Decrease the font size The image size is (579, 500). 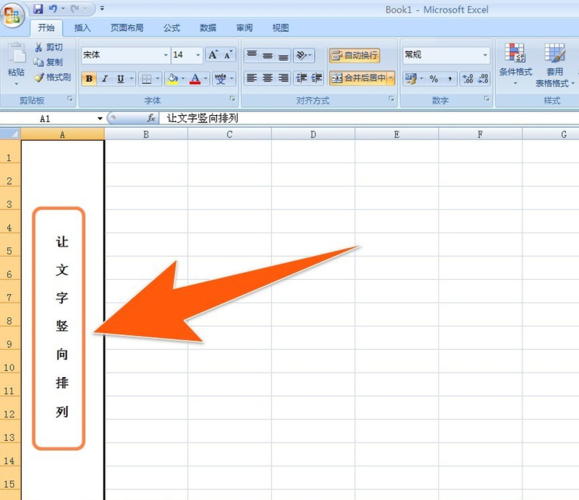(x=228, y=55)
